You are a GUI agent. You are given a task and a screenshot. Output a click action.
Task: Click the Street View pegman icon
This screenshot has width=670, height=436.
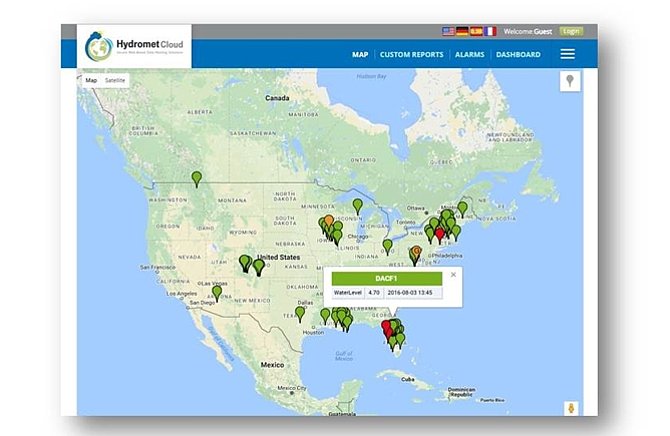click(571, 408)
